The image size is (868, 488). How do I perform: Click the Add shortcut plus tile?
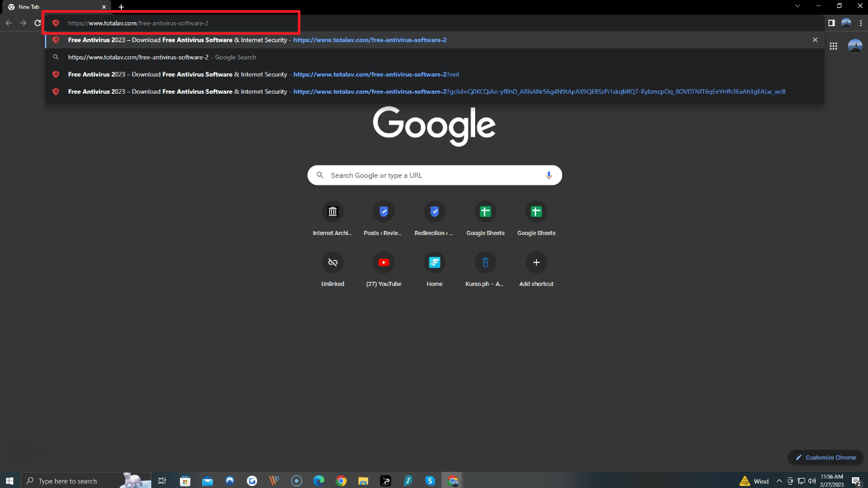tap(536, 269)
